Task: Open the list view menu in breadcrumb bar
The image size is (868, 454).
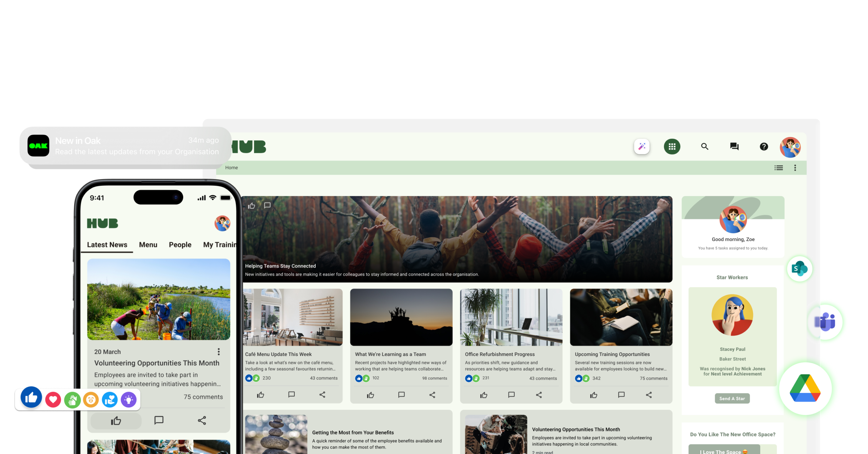Action: [778, 168]
